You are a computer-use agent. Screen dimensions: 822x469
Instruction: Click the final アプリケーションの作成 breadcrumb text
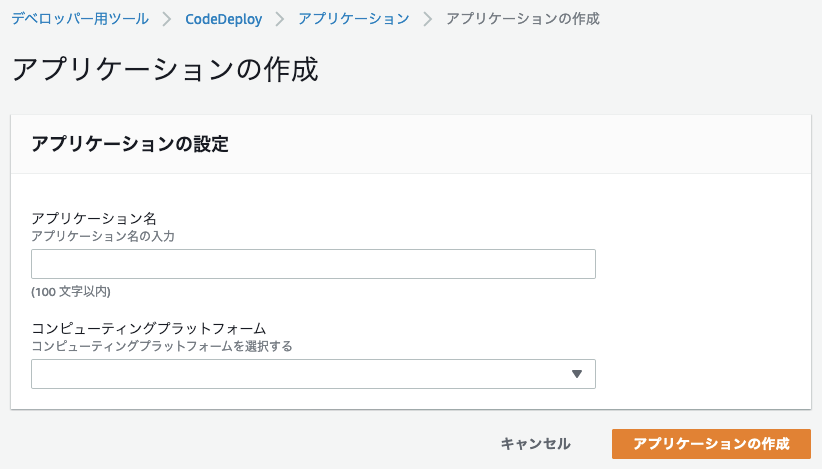click(x=523, y=19)
